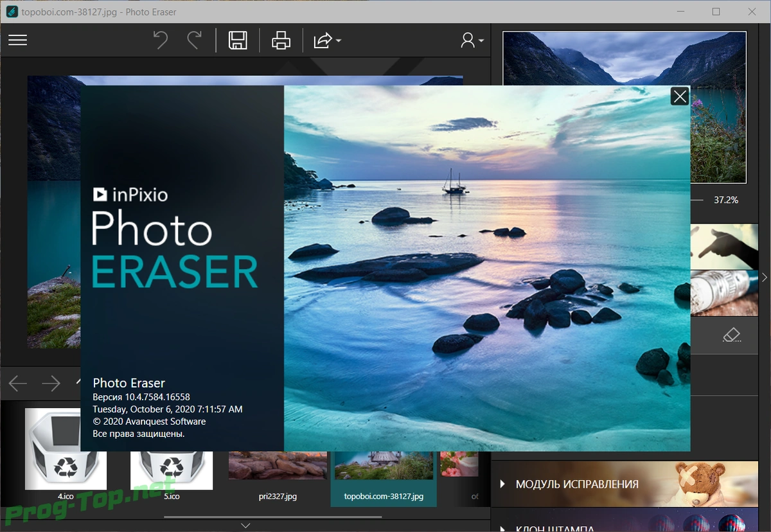Select the 5.ico thumbnail
The width and height of the screenshot is (771, 532).
click(x=171, y=455)
